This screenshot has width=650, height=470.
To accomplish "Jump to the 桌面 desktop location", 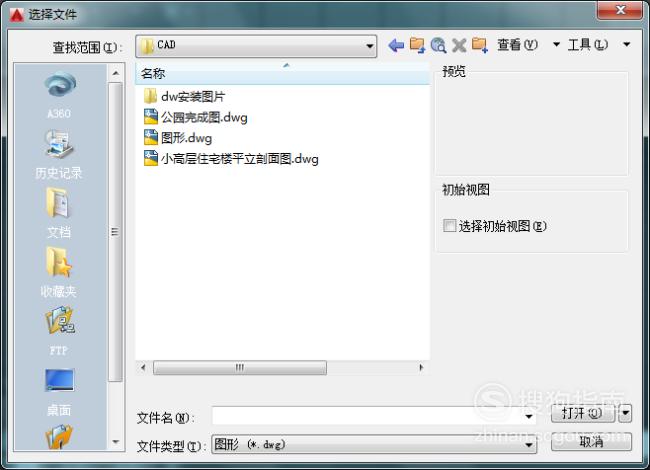I will (x=59, y=392).
